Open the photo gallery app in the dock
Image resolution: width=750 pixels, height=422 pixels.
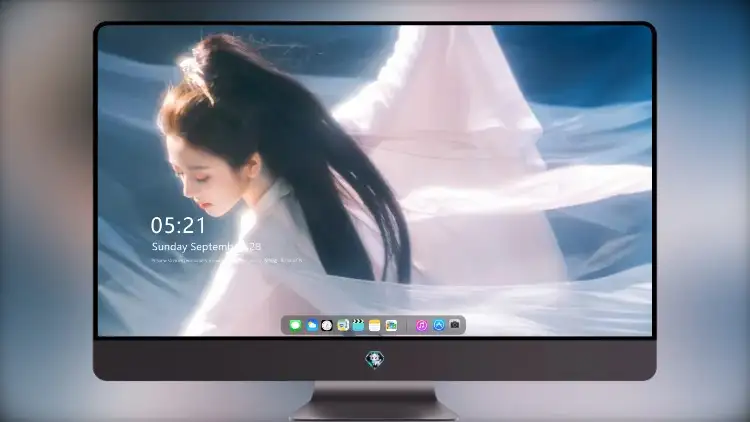391,325
